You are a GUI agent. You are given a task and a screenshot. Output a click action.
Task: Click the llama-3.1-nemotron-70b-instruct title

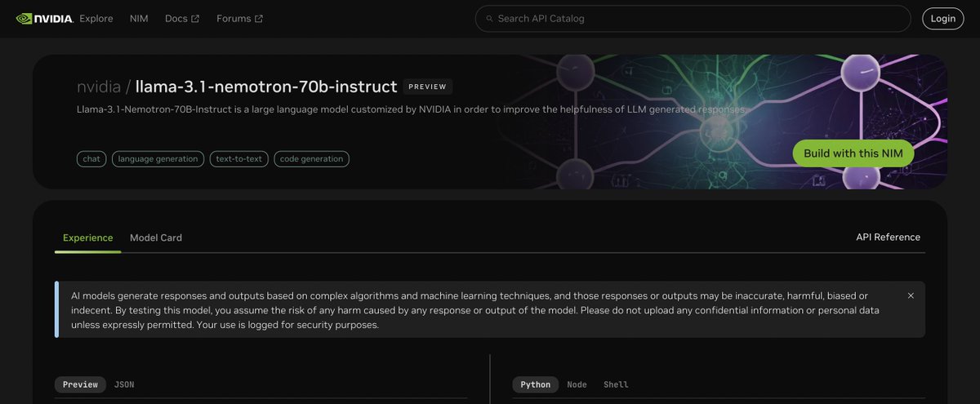pyautogui.click(x=266, y=87)
